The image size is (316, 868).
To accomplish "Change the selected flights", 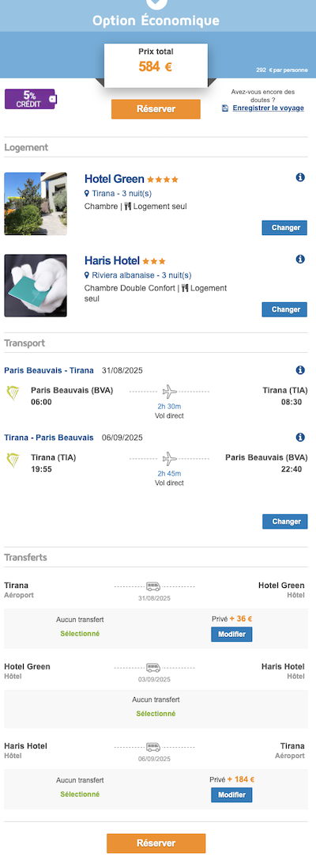I will pos(285,521).
